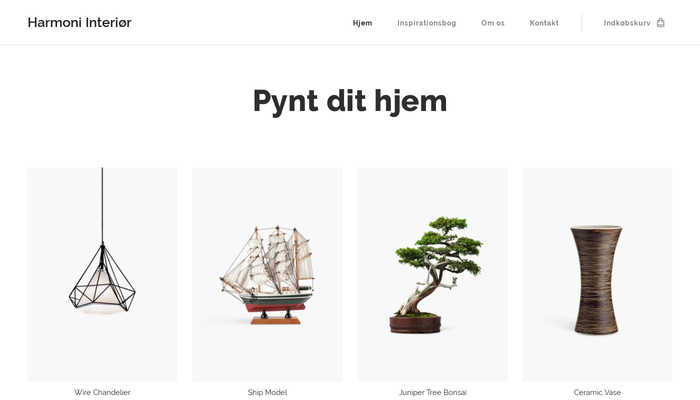Click the chandelier's hanging black cord
Viewport: 700px width, 400px height.
[x=102, y=205]
